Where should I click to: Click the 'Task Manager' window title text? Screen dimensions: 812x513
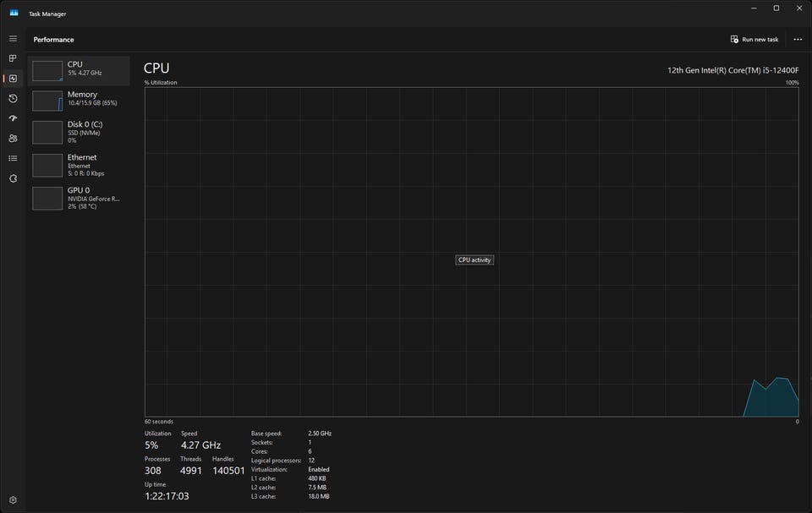(47, 14)
